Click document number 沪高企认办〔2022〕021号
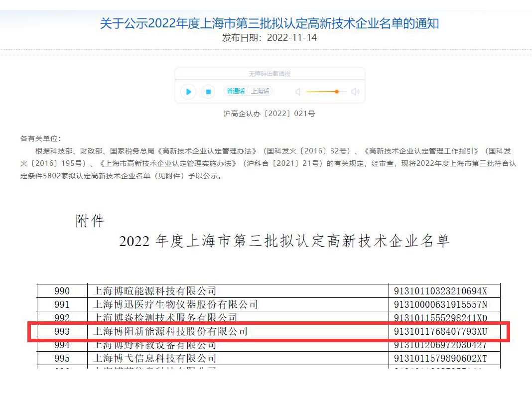532x397 pixels. pos(269,114)
